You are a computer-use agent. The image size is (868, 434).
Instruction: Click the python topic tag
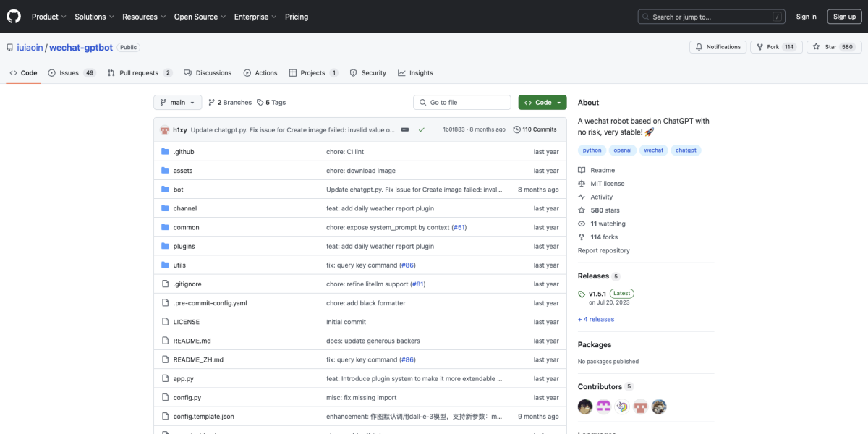[592, 150]
